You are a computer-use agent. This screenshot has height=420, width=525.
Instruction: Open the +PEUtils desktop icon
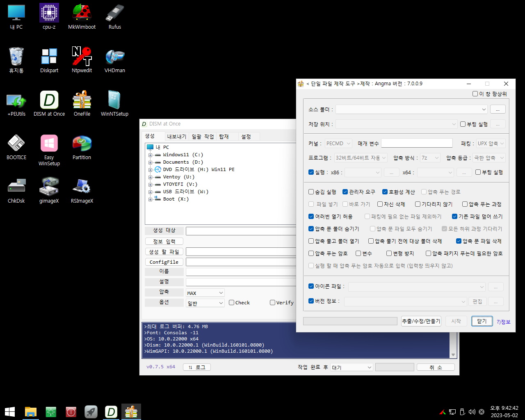(x=16, y=103)
